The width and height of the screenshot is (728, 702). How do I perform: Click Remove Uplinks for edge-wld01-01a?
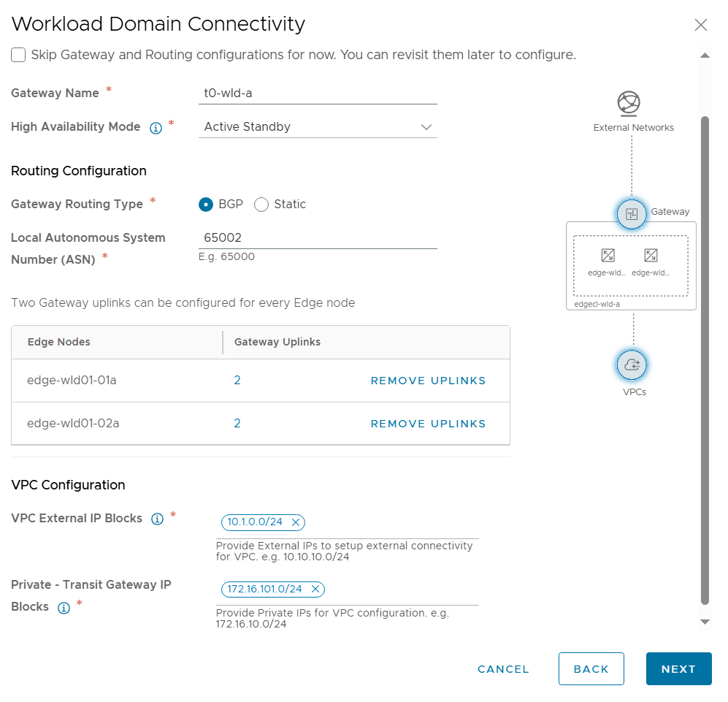coord(428,381)
